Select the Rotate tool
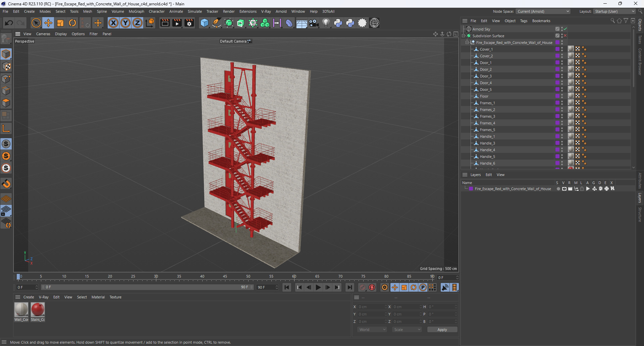 click(x=72, y=23)
